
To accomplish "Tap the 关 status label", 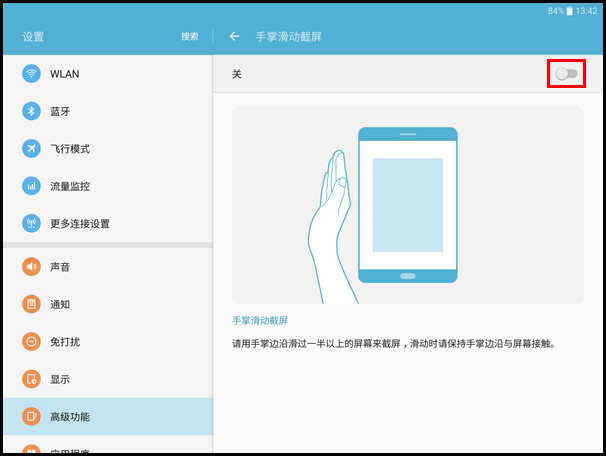I will 237,74.
